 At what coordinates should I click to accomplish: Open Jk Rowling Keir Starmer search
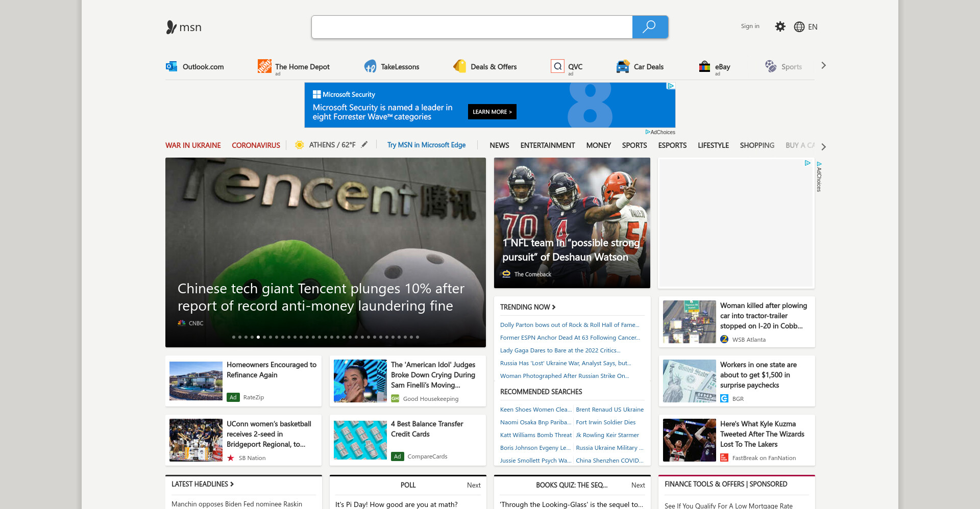607,435
